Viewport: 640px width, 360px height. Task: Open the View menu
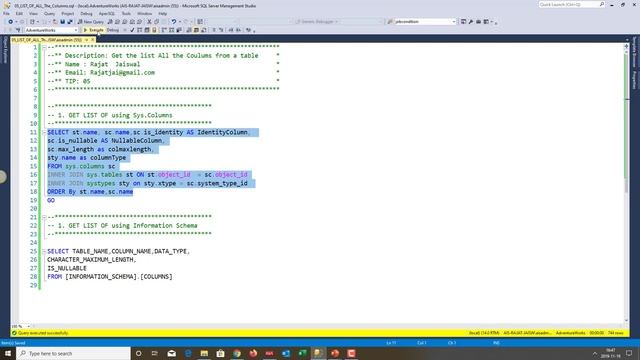(x=33, y=13)
